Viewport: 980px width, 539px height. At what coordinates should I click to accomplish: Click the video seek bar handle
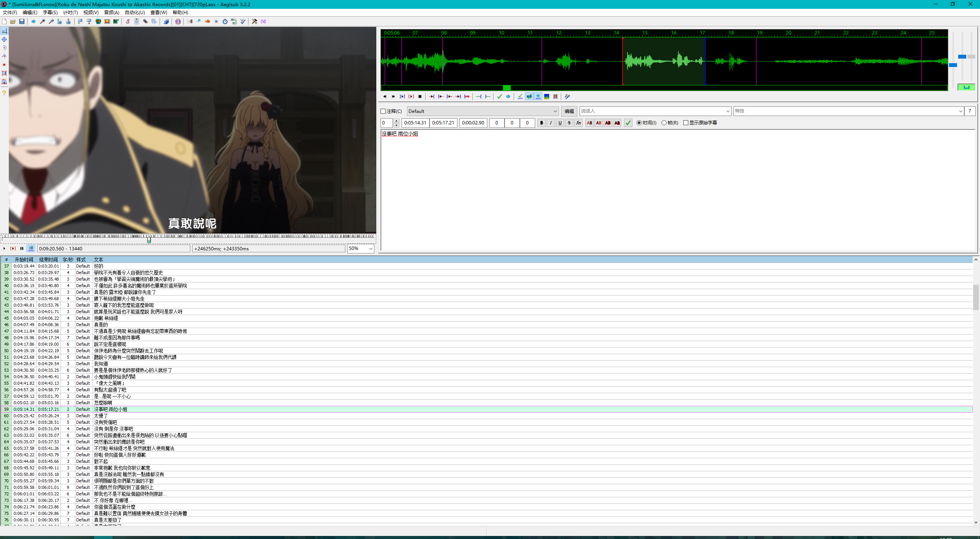(x=149, y=239)
